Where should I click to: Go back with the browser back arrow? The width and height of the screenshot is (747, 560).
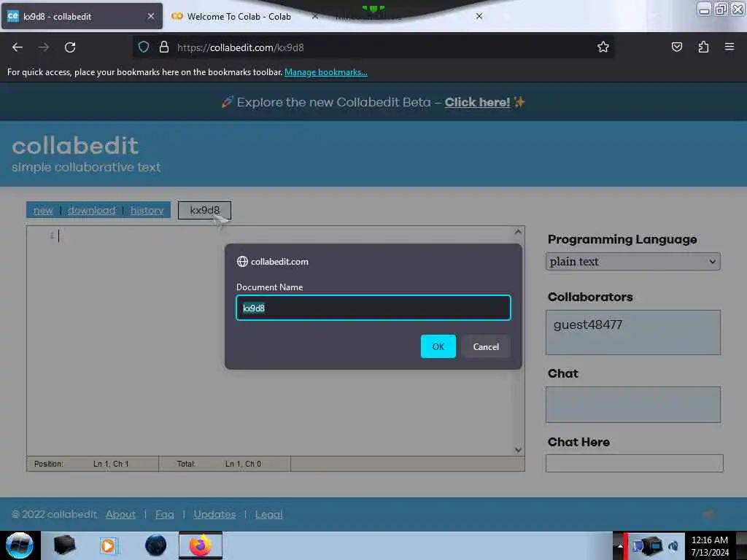click(18, 47)
